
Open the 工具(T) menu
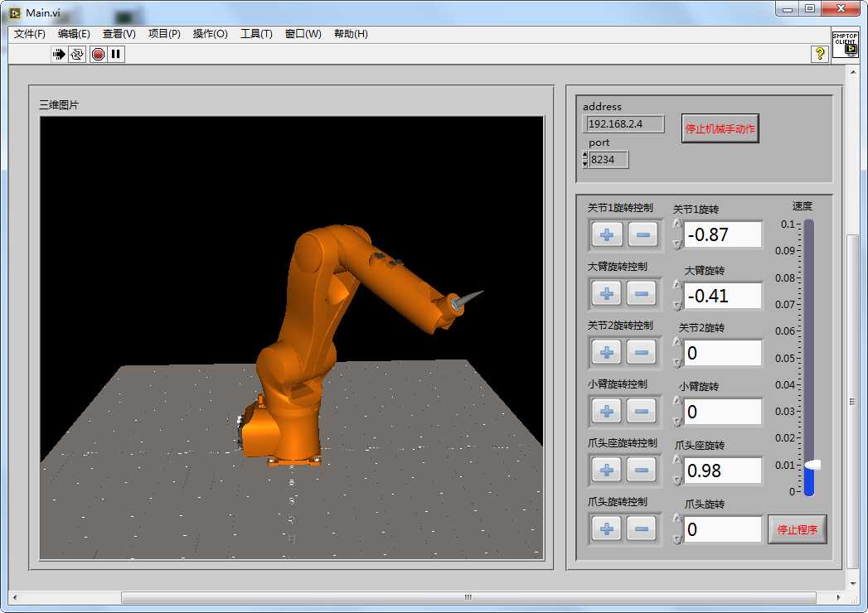pos(256,34)
